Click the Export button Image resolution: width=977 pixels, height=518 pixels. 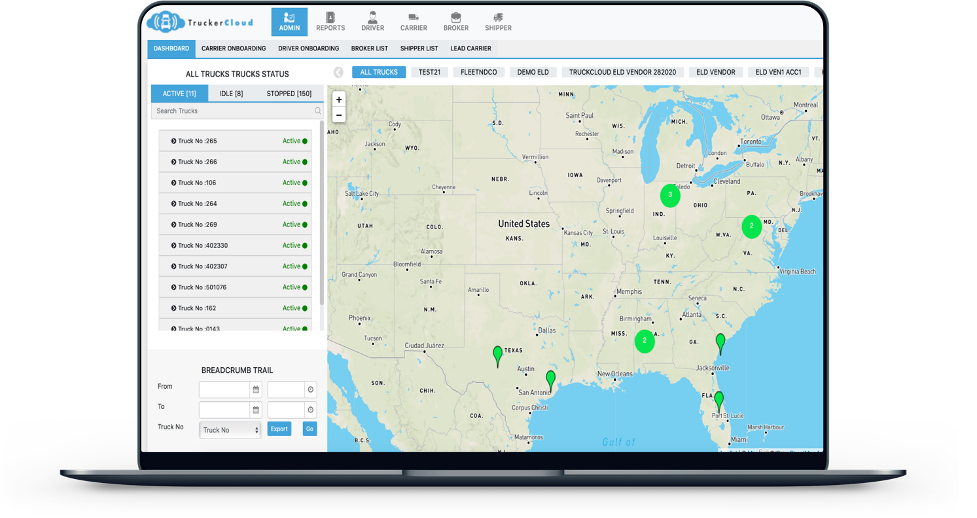coord(279,429)
